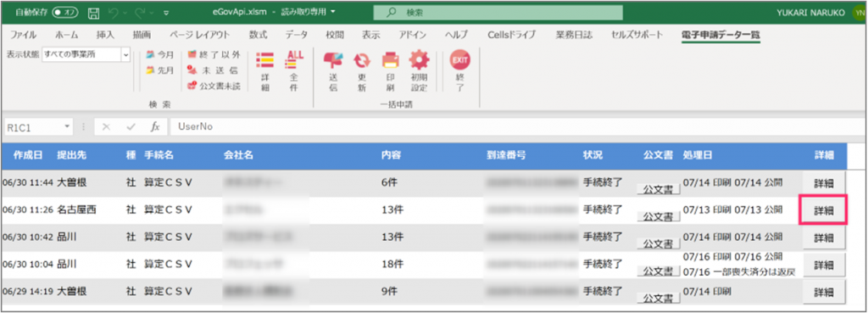Switch to the 校閲 tab
This screenshot has width=868, height=313.
334,35
